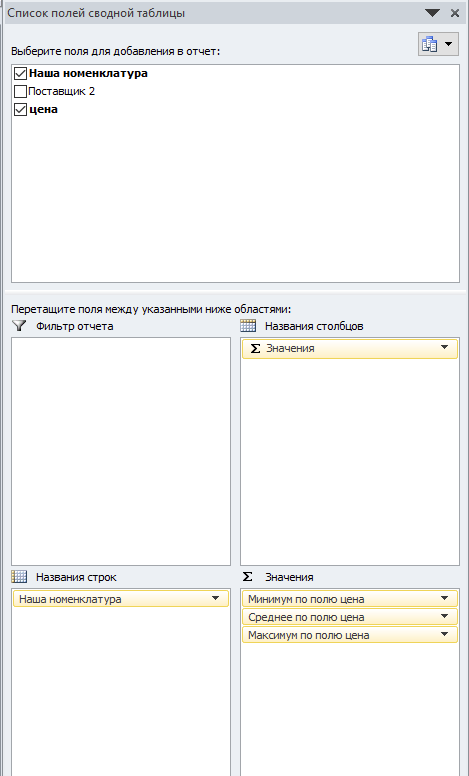Click the 'Список полей сводной таблицы' title
This screenshot has height=776, width=469.
96,13
